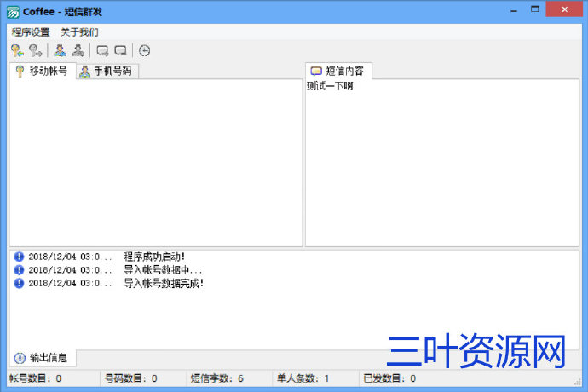
Task: Select log row 程序成功启动!
Action: [x=293, y=257]
